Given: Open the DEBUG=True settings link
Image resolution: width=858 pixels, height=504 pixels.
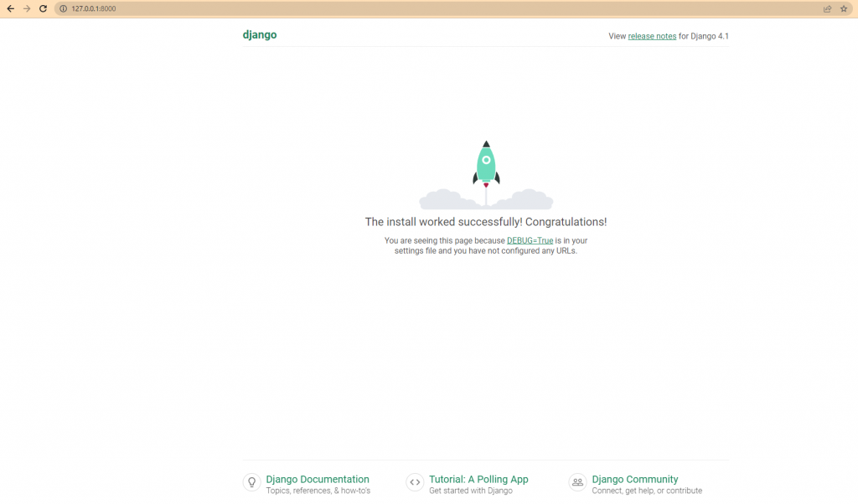Looking at the screenshot, I should click(530, 240).
